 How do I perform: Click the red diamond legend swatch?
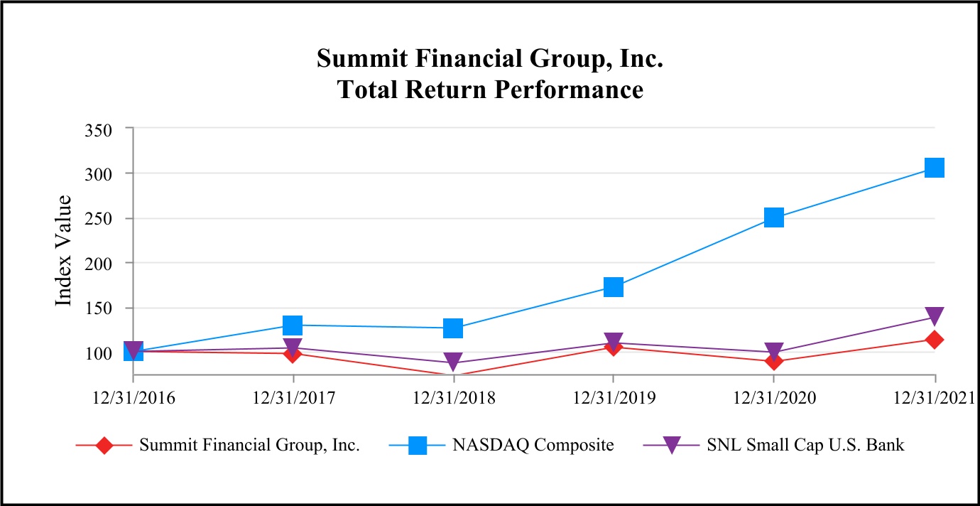[104, 446]
